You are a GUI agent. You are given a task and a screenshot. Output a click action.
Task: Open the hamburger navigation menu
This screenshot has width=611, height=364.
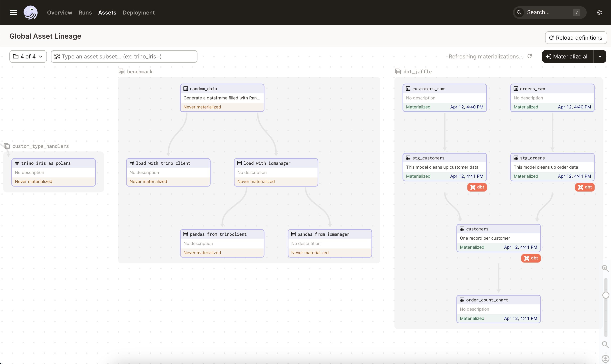coord(13,13)
